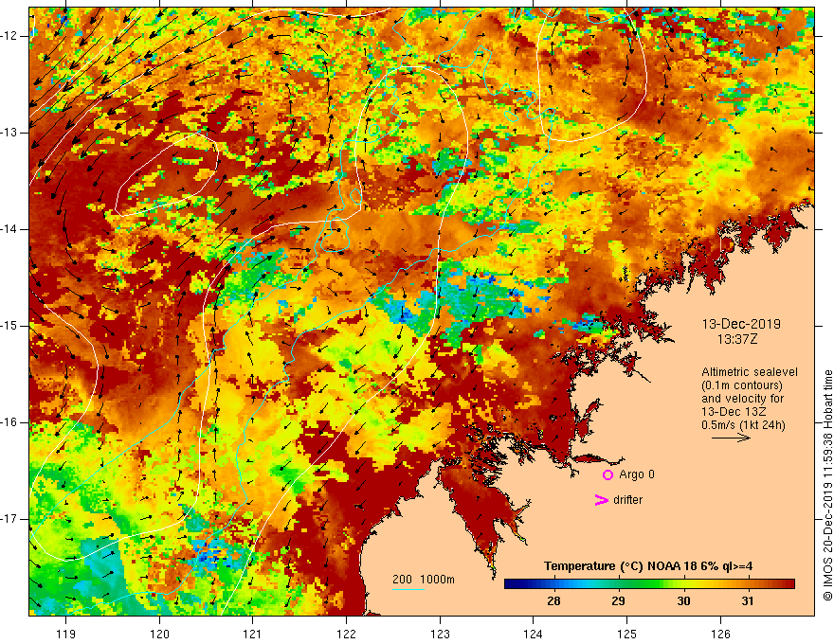Click the 'and velocity for' legend text
Screen dimensions: 834x644
click(742, 399)
